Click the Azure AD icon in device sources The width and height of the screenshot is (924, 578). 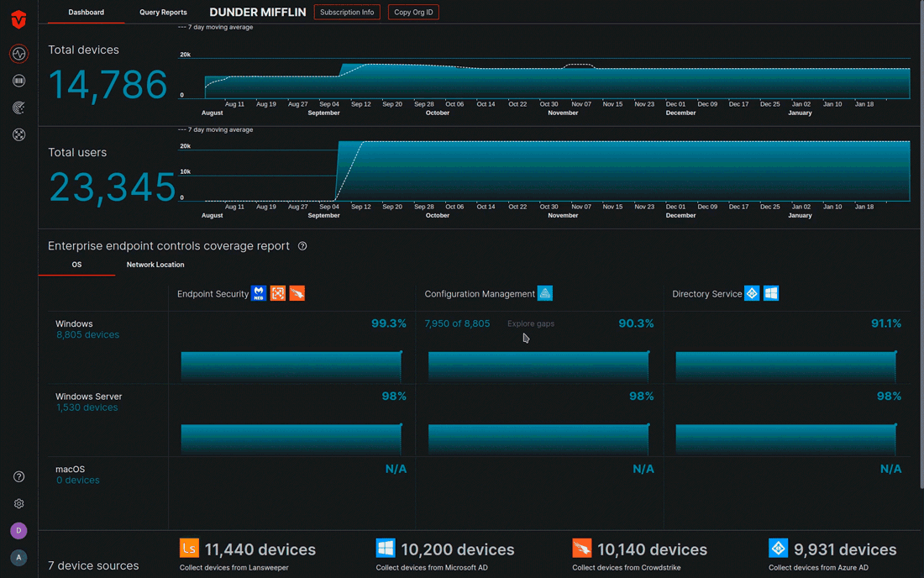coord(778,548)
